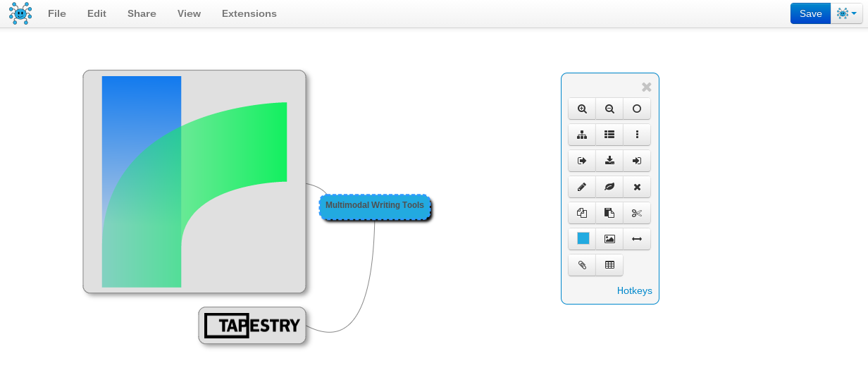This screenshot has height=387, width=868.
Task: Click the picture insert image icon
Action: pos(609,239)
